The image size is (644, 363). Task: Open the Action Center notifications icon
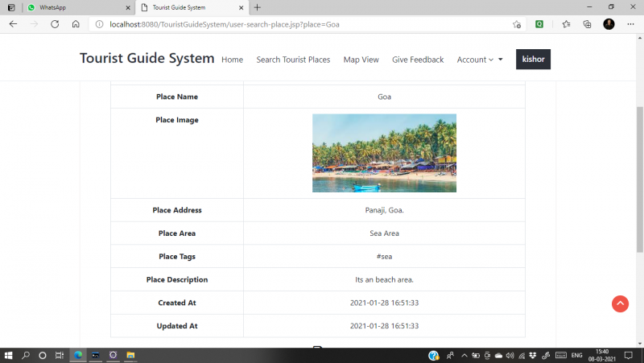coord(629,355)
